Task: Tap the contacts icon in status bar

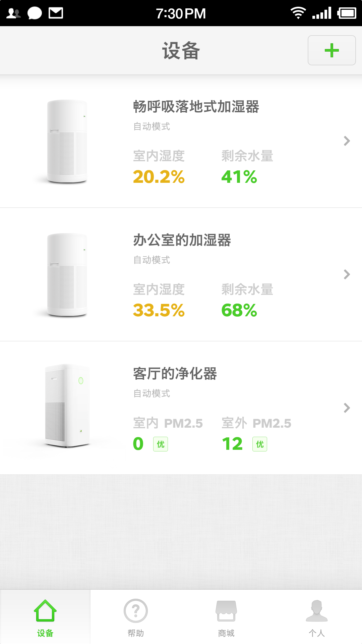Action: (x=13, y=13)
